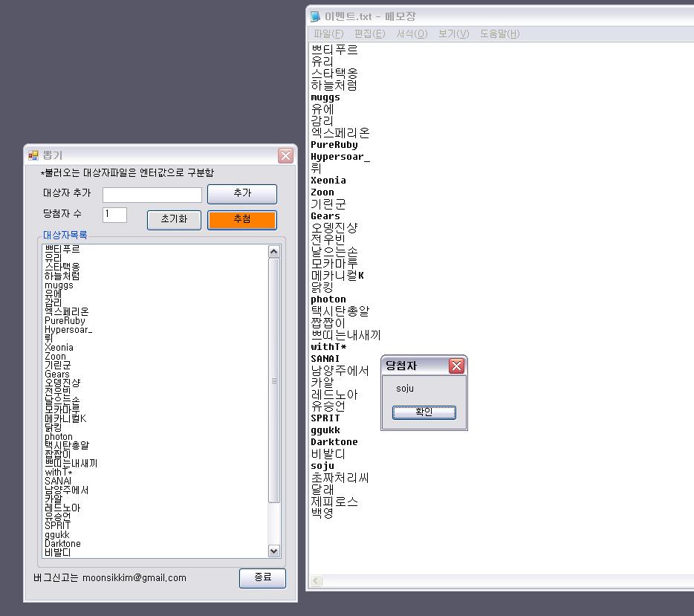Image resolution: width=694 pixels, height=616 pixels.
Task: Click the 초기화 reset button
Action: click(174, 219)
